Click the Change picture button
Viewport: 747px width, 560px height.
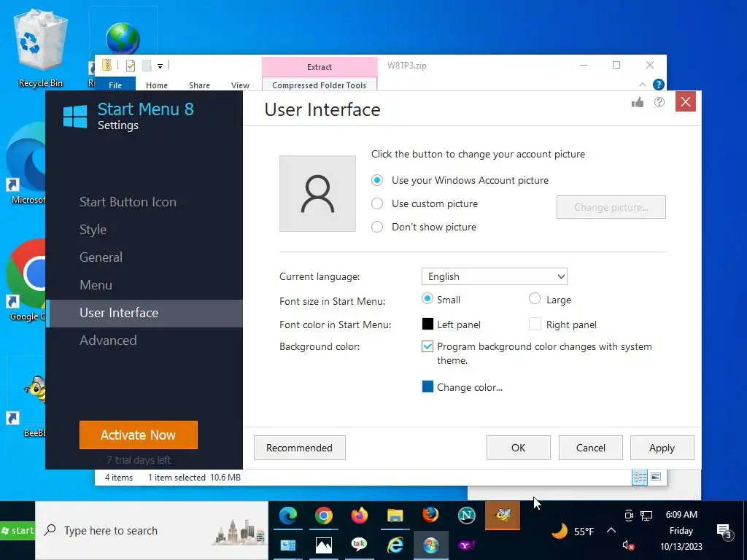[611, 207]
